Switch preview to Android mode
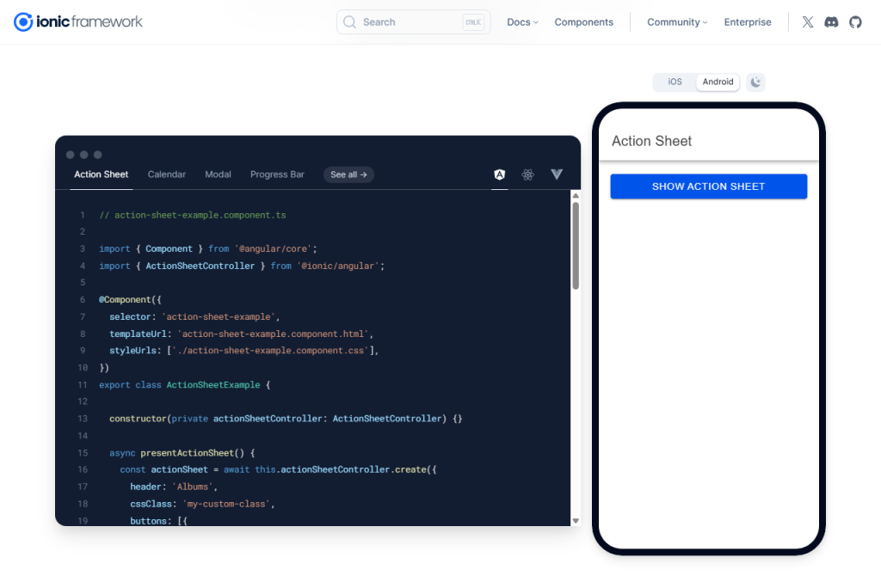 click(x=718, y=82)
